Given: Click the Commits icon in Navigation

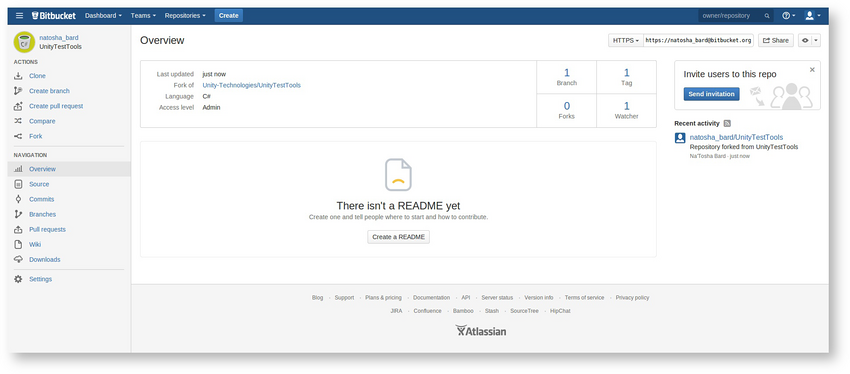Looking at the screenshot, I should coord(18,199).
